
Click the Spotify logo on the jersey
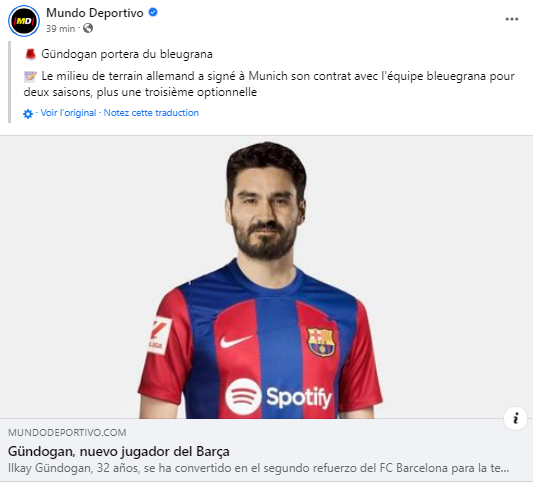click(x=278, y=397)
